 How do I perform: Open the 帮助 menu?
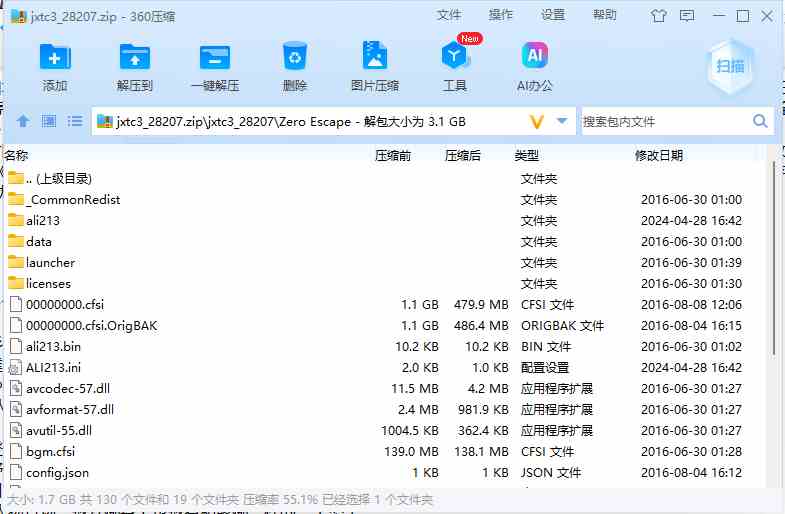(604, 15)
